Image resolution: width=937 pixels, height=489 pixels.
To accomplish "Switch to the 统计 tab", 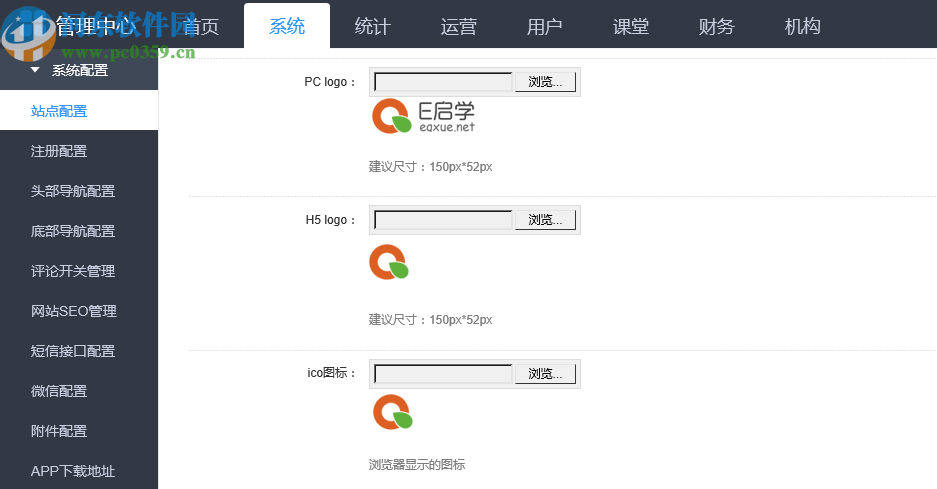I will [372, 26].
